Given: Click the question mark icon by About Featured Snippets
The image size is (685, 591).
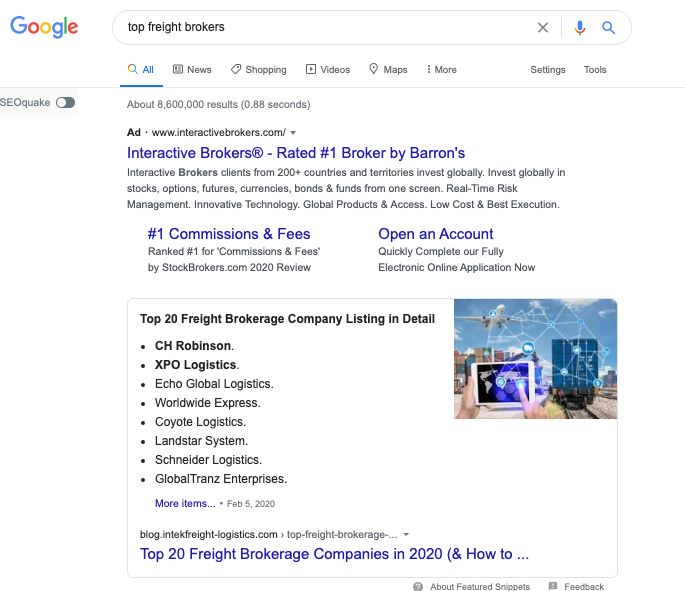Looking at the screenshot, I should 418,586.
